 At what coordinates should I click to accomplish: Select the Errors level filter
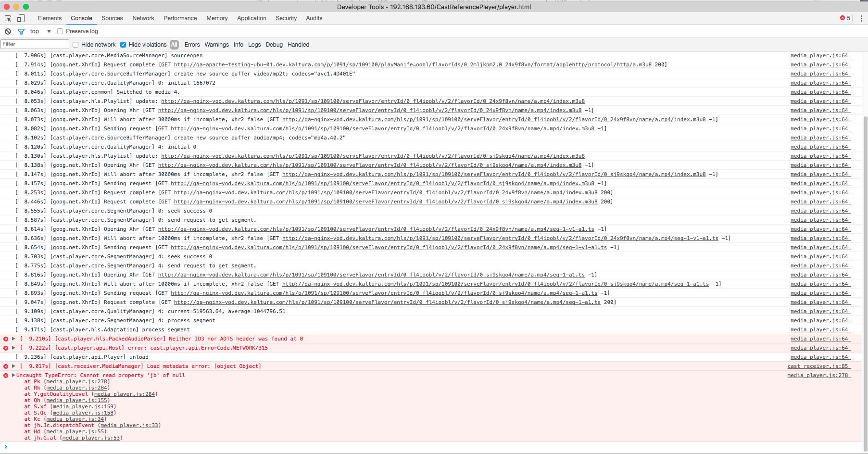point(192,45)
